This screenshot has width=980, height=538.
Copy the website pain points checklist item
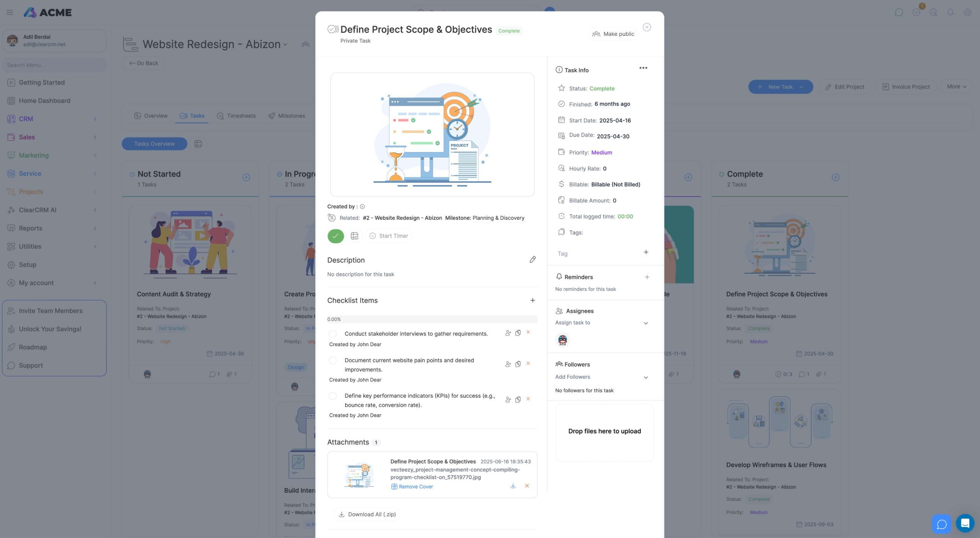pos(518,364)
